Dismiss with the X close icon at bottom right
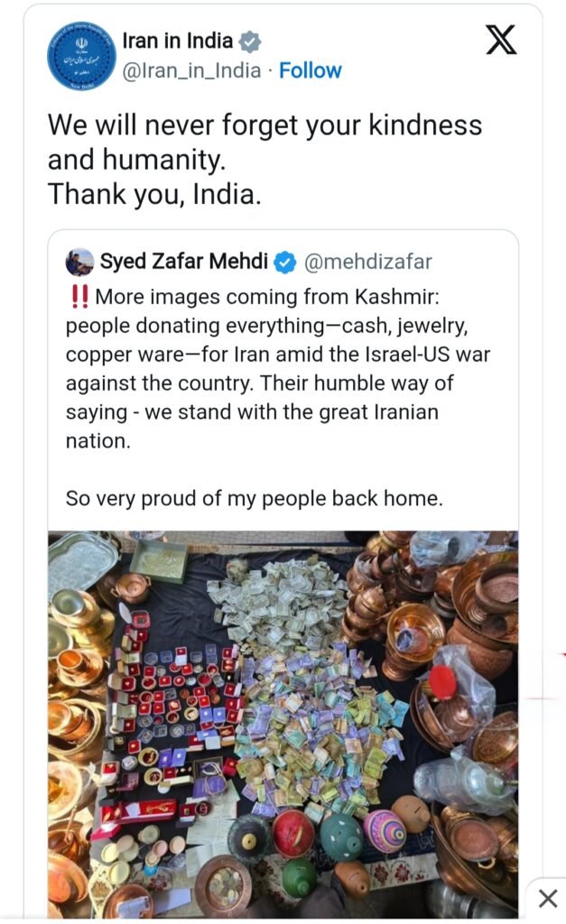The height and width of the screenshot is (924, 566). coord(547,899)
